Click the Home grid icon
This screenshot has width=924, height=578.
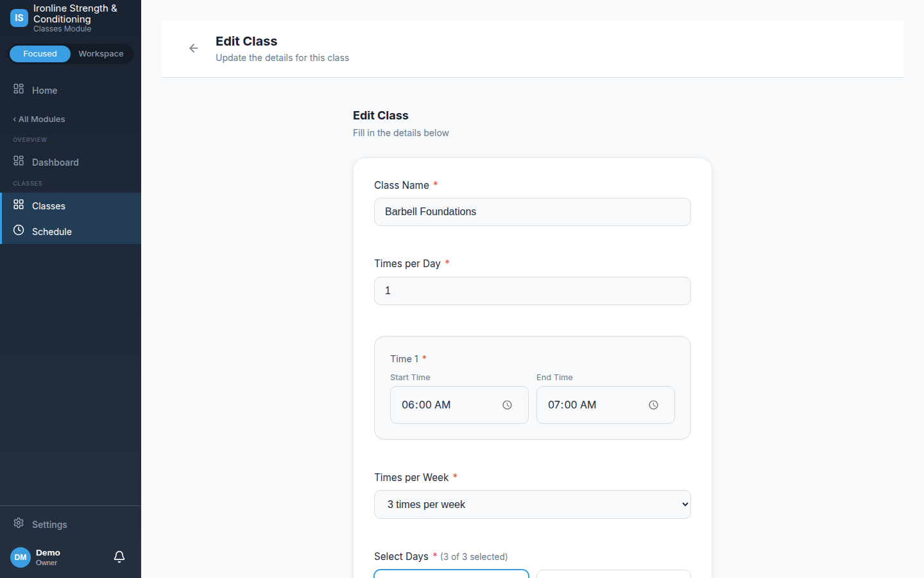(19, 89)
